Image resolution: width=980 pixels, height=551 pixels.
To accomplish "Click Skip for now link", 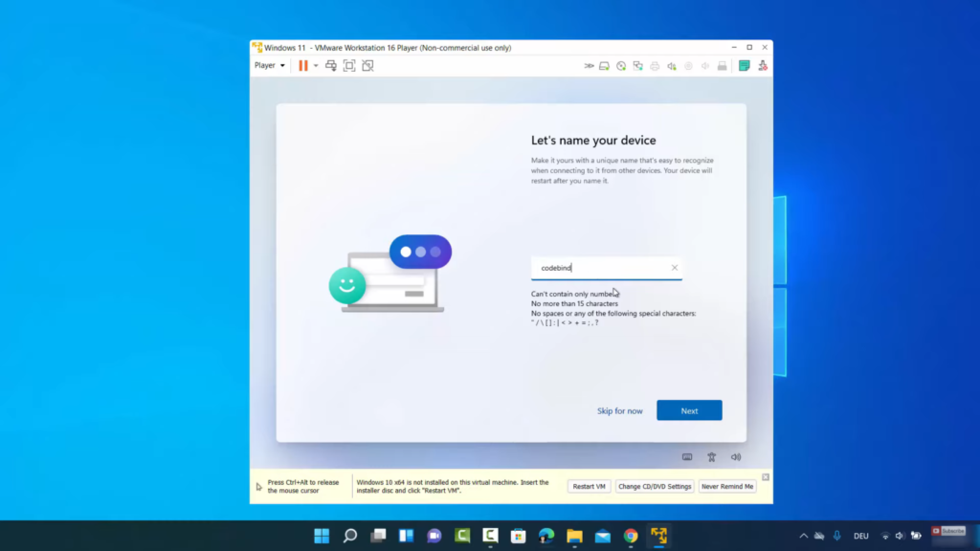I will click(x=620, y=411).
